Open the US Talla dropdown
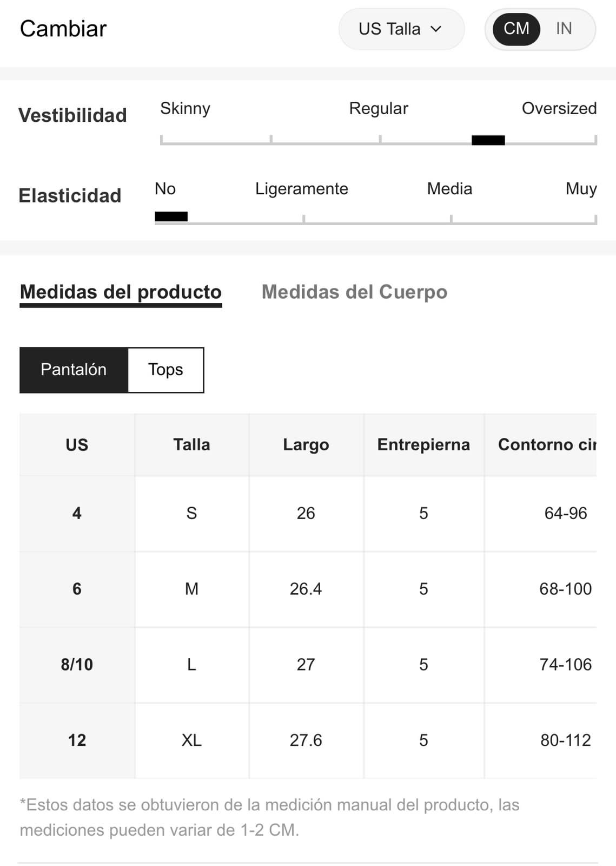Screen dimensions: 616x866 coord(401,29)
